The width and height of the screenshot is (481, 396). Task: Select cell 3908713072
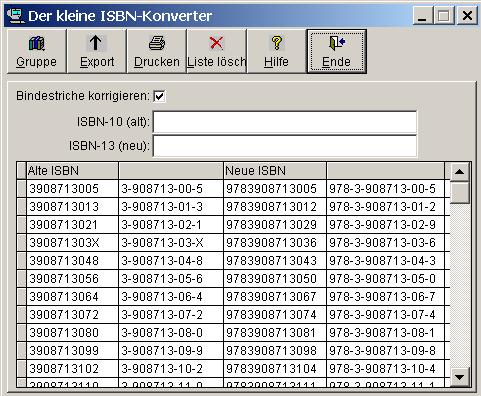(72, 315)
